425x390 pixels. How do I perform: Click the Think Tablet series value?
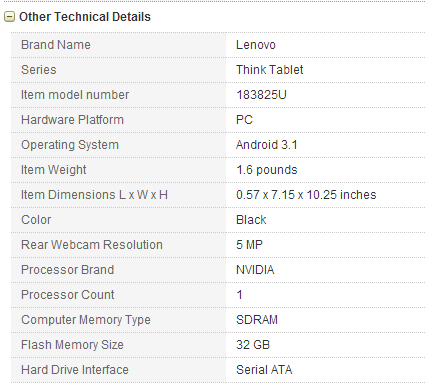tap(269, 70)
